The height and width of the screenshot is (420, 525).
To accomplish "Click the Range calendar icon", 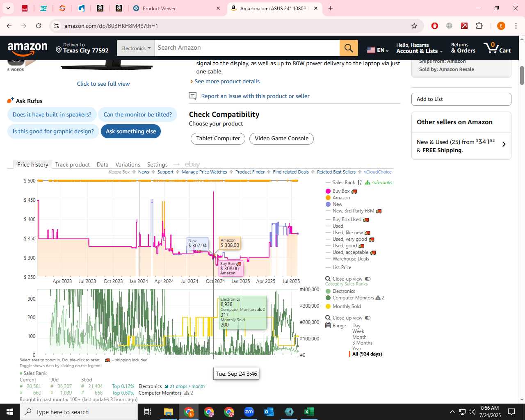I will click(x=328, y=326).
